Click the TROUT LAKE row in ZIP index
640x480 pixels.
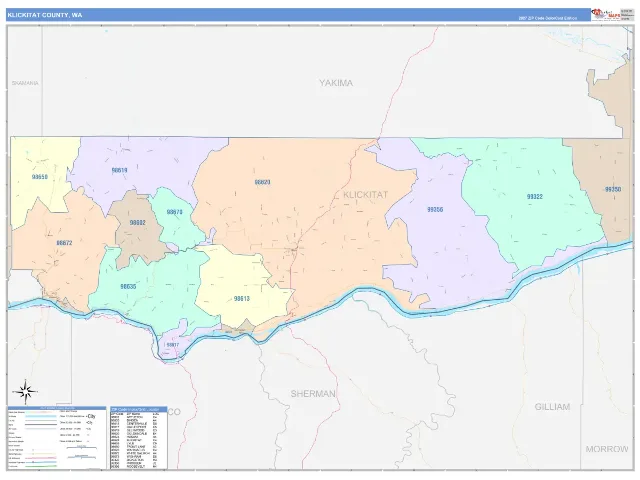136,447
